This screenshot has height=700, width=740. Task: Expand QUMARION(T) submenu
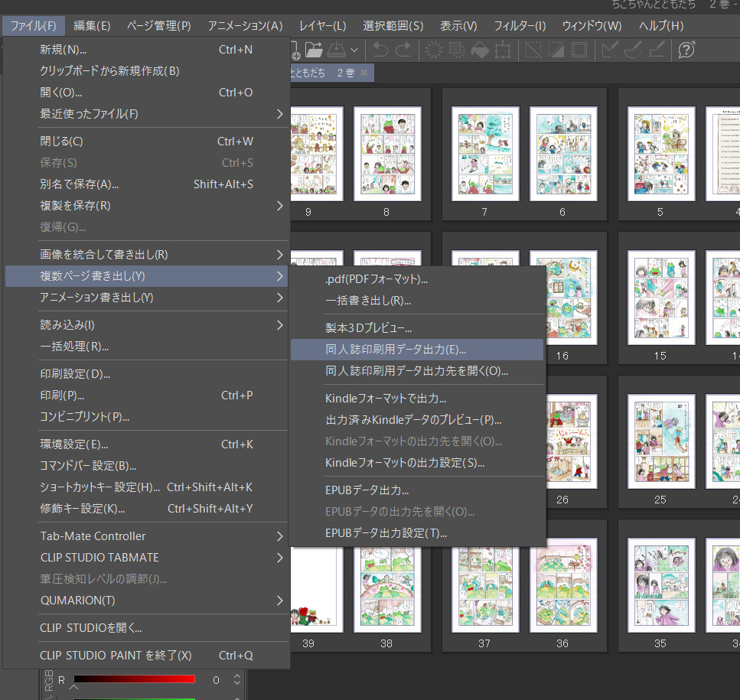pos(146,601)
